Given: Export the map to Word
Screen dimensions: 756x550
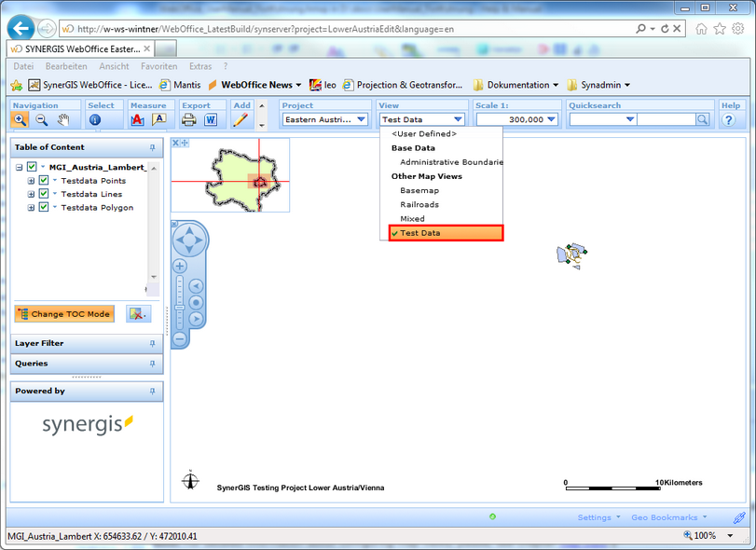Looking at the screenshot, I should pos(212,118).
